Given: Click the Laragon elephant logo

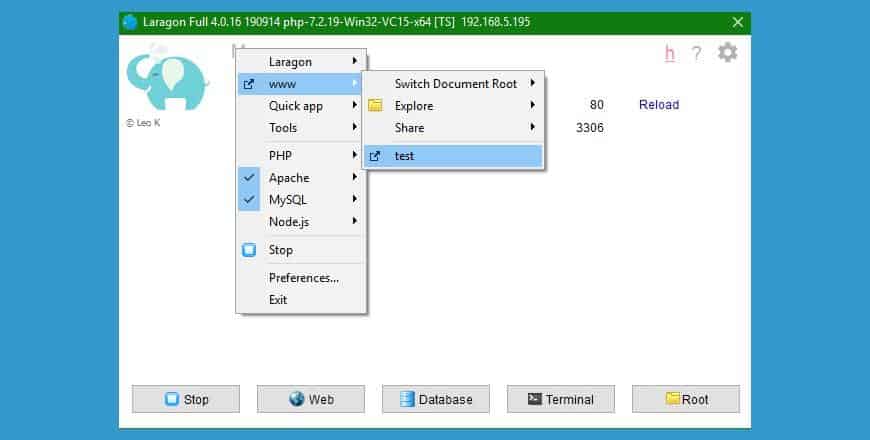Looking at the screenshot, I should [x=166, y=78].
